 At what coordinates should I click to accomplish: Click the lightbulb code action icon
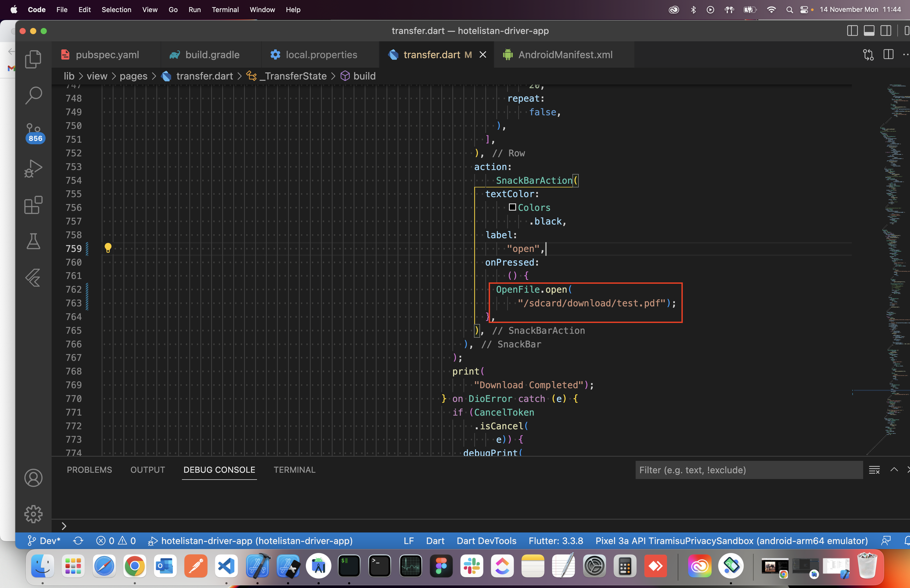[x=108, y=248]
